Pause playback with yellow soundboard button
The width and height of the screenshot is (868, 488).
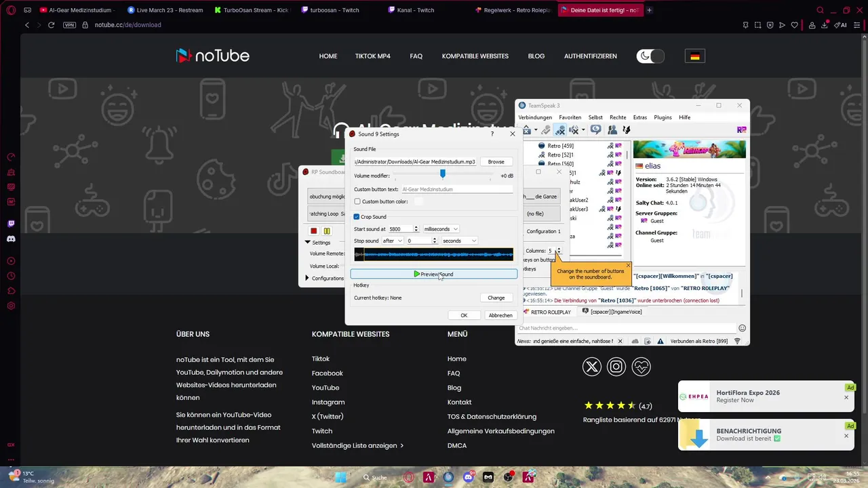(327, 231)
